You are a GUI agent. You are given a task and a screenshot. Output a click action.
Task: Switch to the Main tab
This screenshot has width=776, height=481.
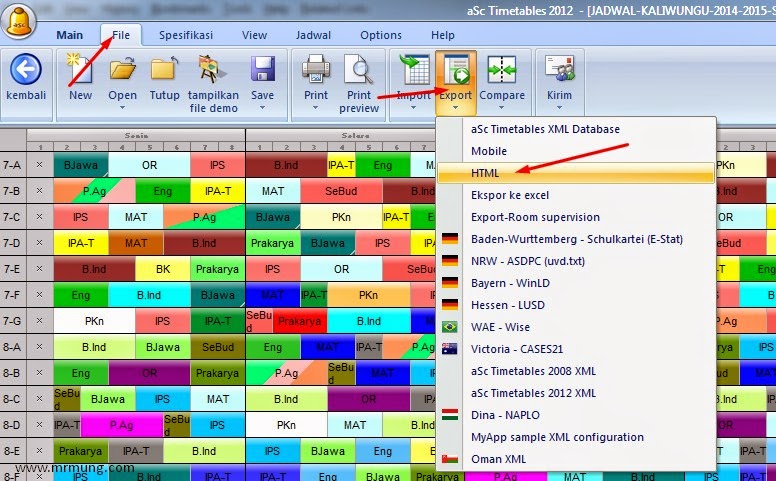pos(70,35)
